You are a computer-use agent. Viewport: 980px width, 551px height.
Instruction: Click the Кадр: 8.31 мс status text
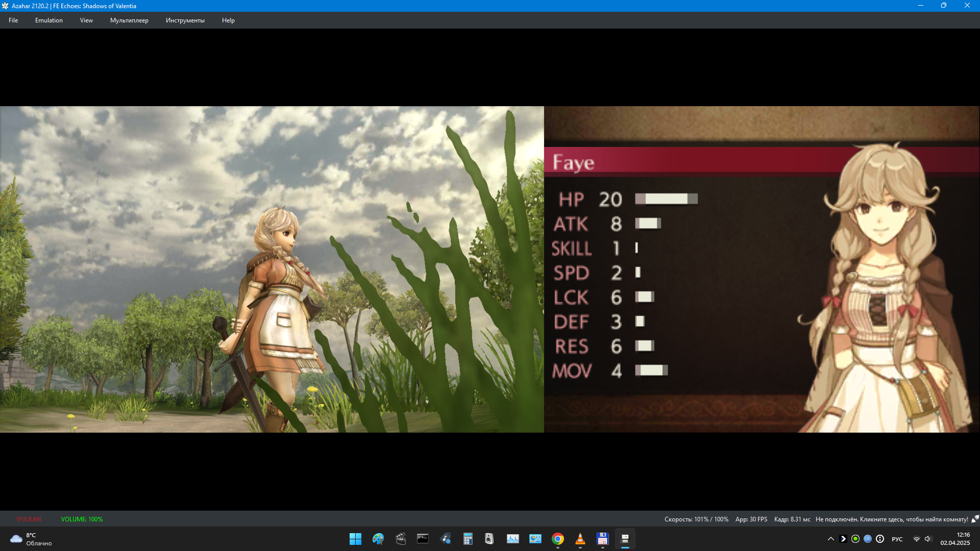(792, 519)
